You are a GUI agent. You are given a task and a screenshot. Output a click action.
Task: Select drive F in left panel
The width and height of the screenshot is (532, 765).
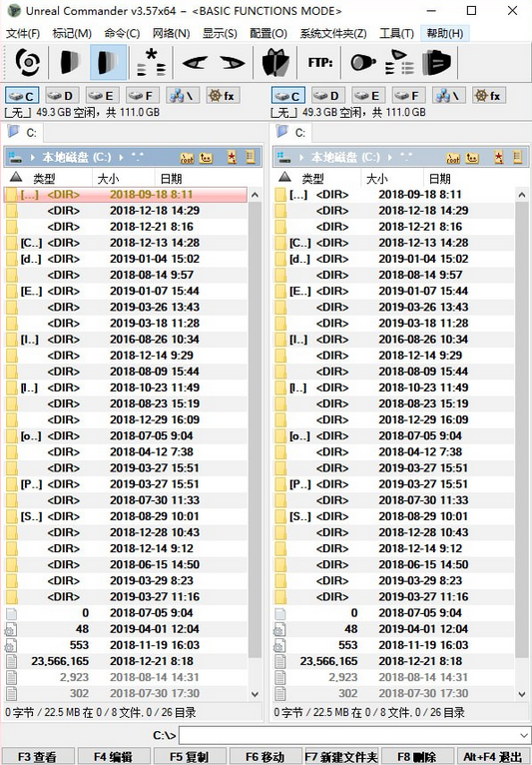tap(143, 96)
